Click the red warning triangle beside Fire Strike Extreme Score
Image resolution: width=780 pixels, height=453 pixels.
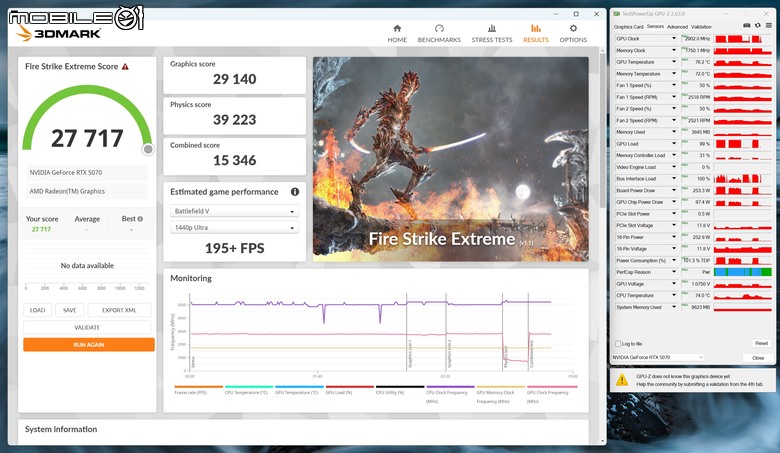coord(125,67)
